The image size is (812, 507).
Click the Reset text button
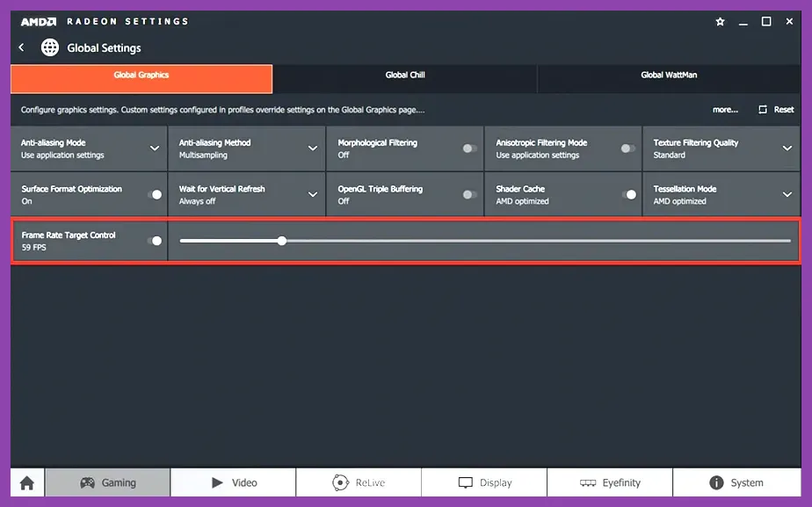[784, 109]
